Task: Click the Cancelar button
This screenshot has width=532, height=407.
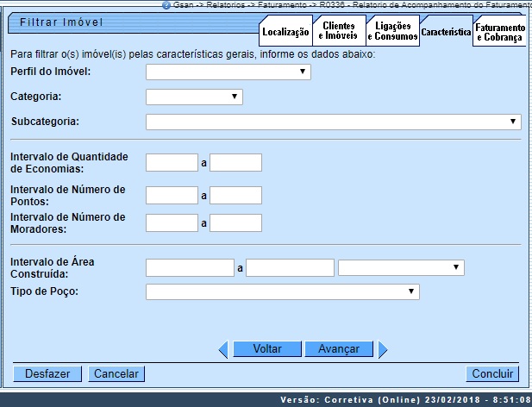Action: tap(116, 374)
